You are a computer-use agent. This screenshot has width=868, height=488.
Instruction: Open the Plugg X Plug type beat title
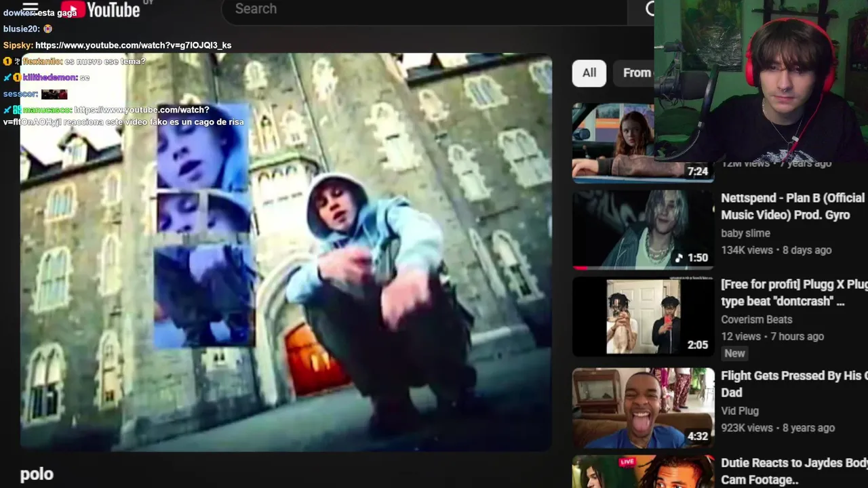[x=793, y=293]
